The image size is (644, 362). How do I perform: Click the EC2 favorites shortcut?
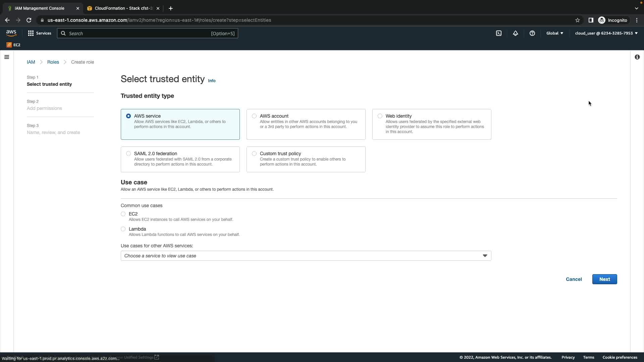pos(14,45)
